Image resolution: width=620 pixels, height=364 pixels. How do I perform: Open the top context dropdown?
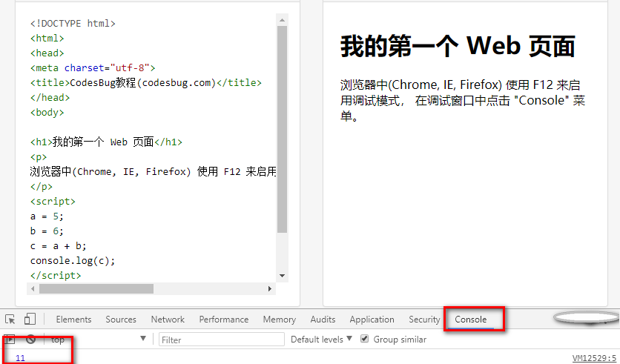98,340
